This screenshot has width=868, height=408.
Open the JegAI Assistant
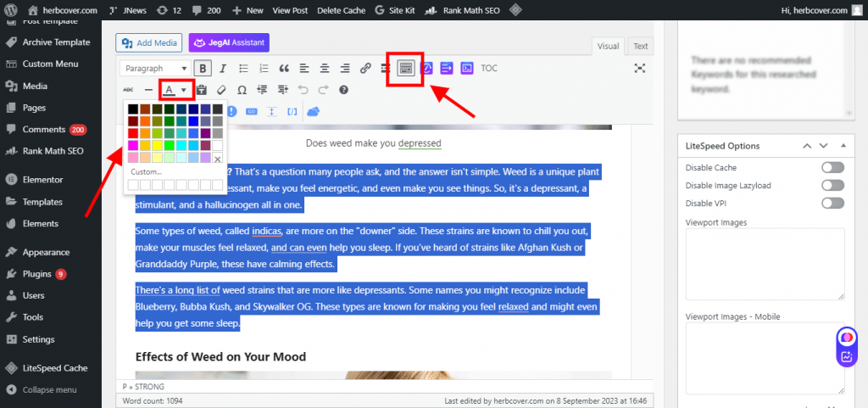tap(229, 42)
